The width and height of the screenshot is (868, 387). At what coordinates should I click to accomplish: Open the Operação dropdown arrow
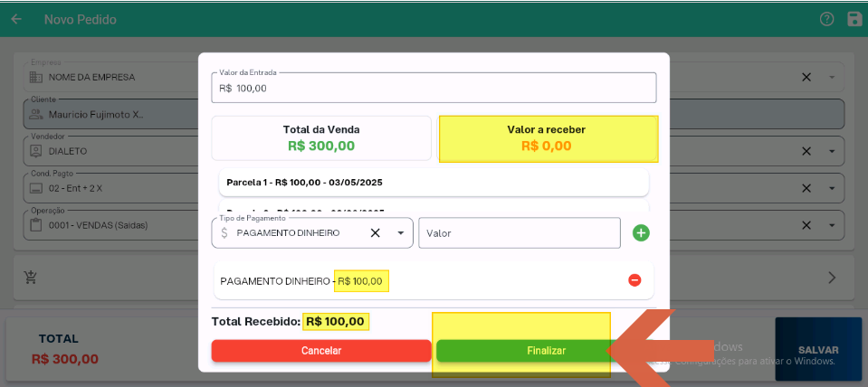[x=832, y=225]
